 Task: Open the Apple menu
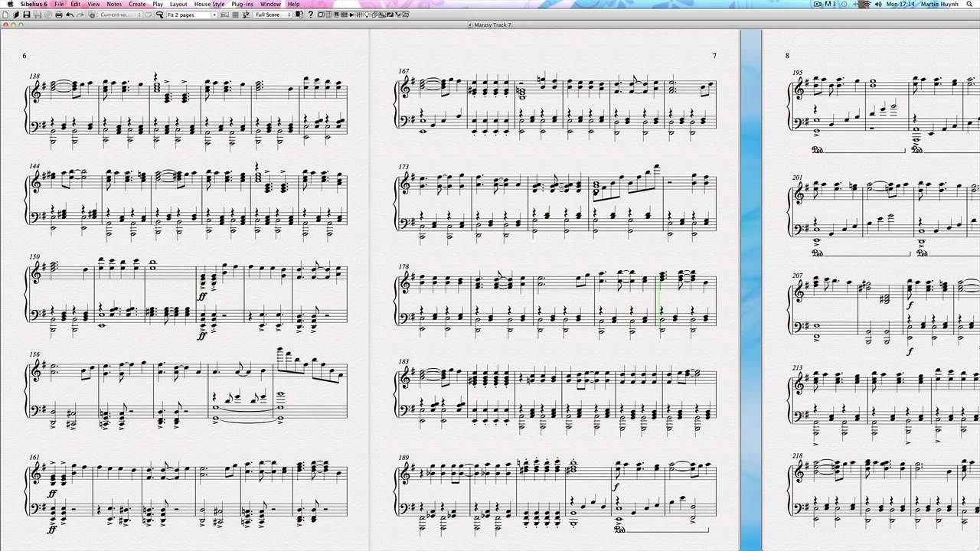tap(10, 4)
